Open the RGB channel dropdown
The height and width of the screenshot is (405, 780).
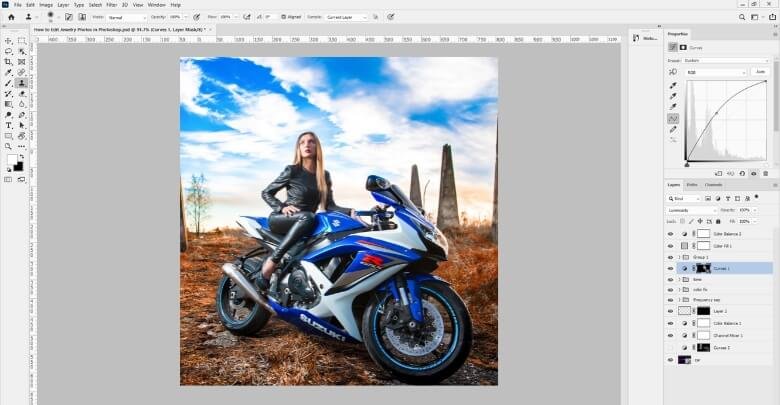[x=716, y=72]
